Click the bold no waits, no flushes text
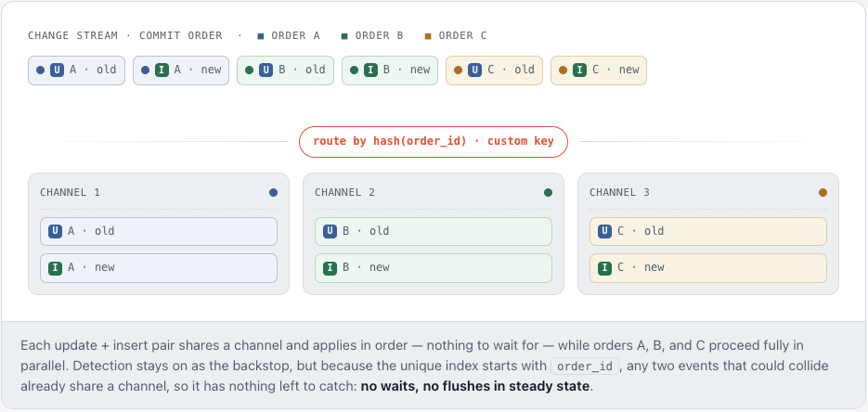868x412 pixels. (x=475, y=386)
